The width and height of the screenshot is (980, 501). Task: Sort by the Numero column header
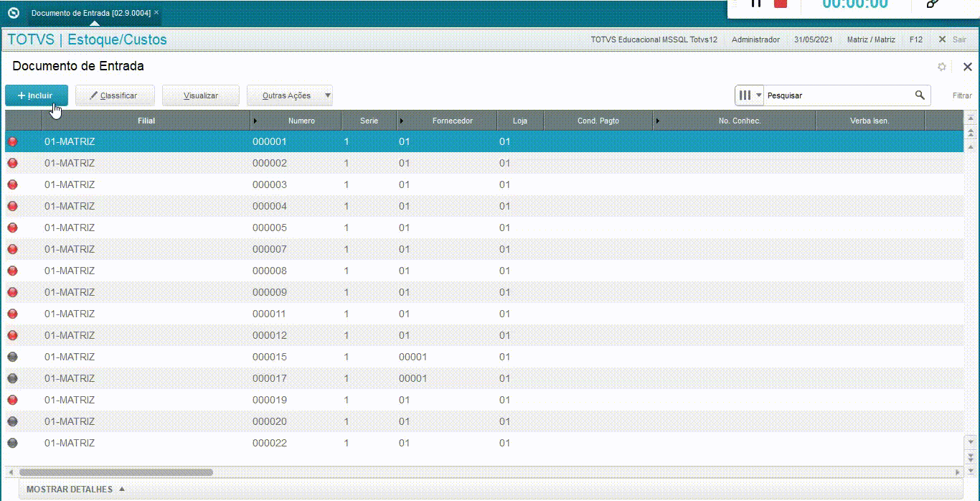point(296,121)
